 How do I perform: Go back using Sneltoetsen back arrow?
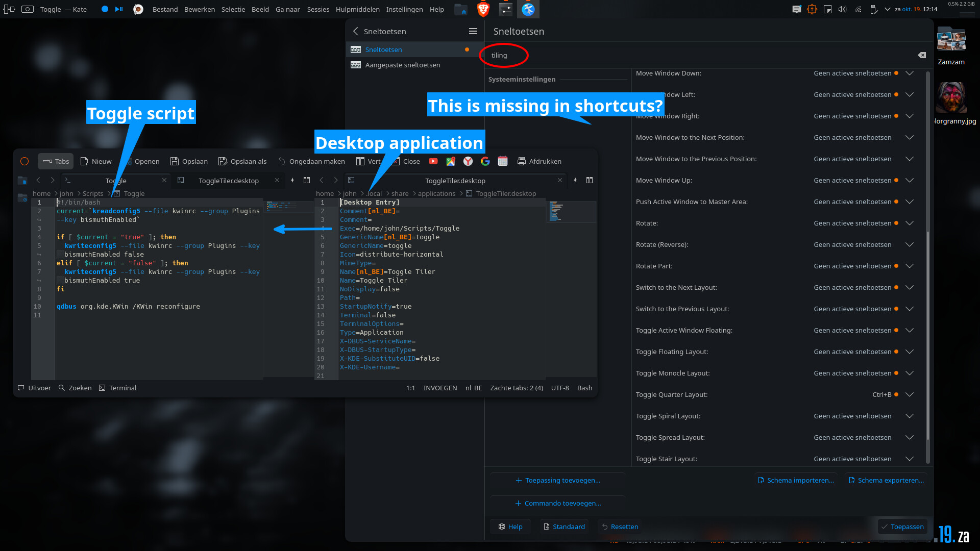tap(356, 31)
